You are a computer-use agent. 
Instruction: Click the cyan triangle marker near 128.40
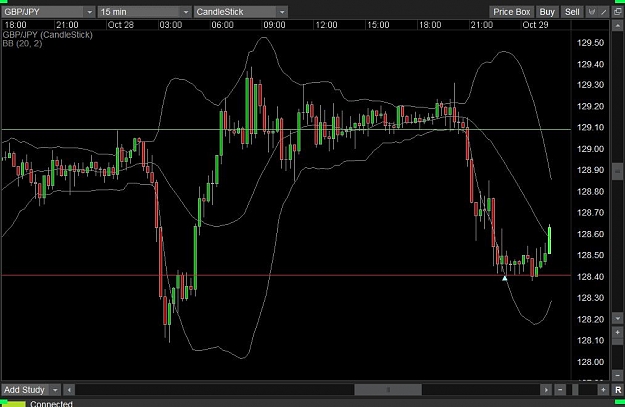(505, 278)
